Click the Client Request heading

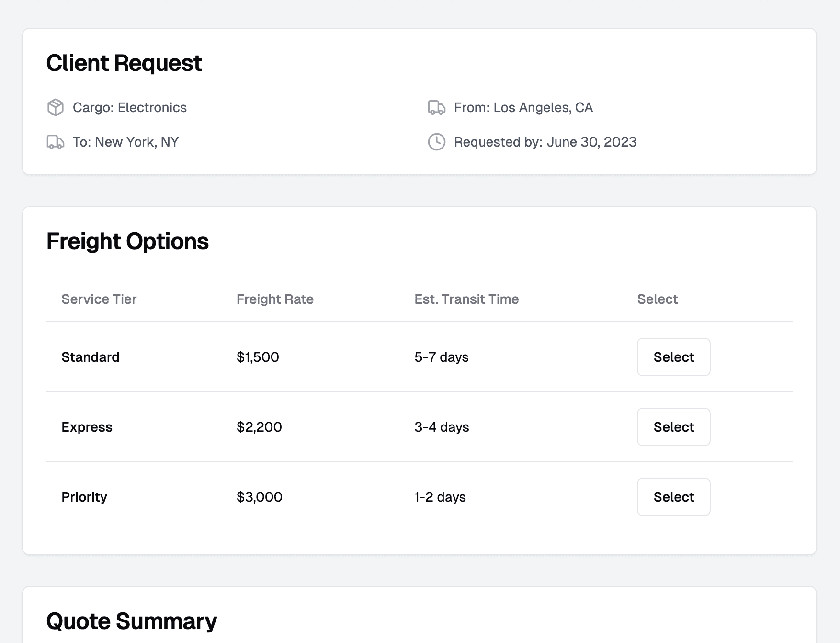coord(124,63)
